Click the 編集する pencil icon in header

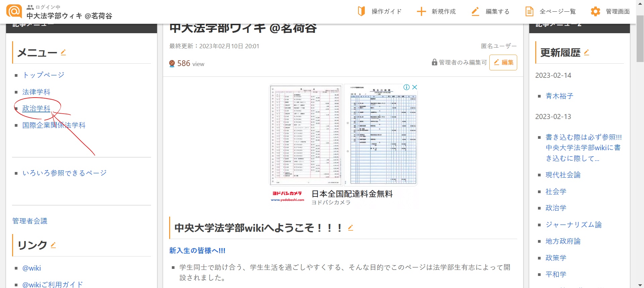tap(475, 11)
